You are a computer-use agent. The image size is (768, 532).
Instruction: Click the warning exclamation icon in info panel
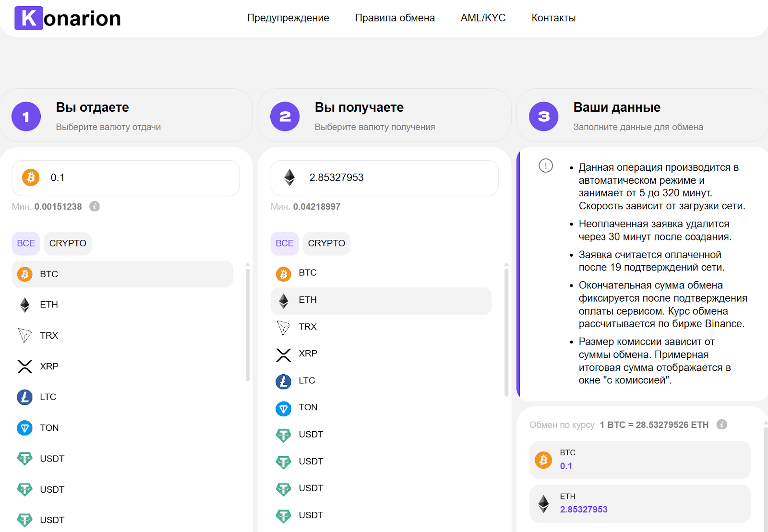tap(546, 166)
